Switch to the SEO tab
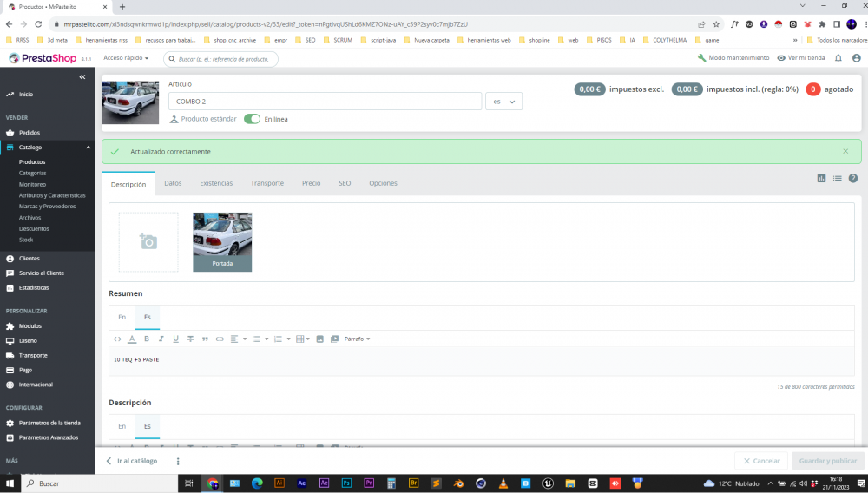The width and height of the screenshot is (868, 493). 345,183
